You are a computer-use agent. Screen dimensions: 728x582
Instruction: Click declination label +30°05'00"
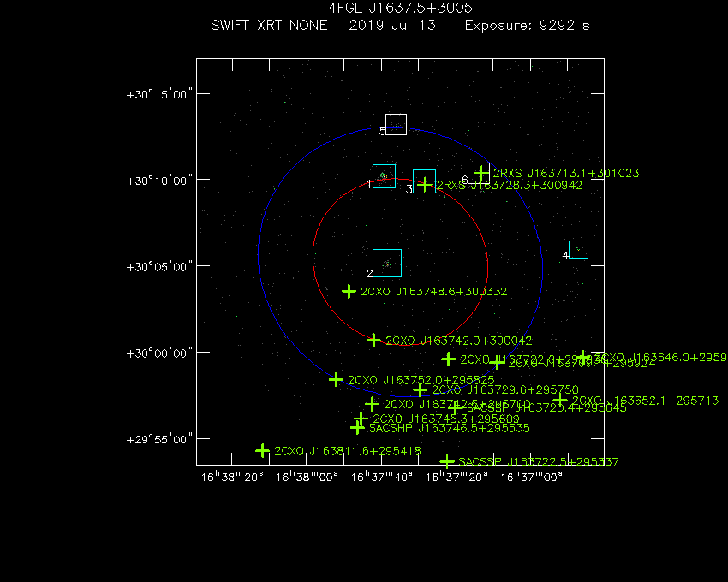159,267
